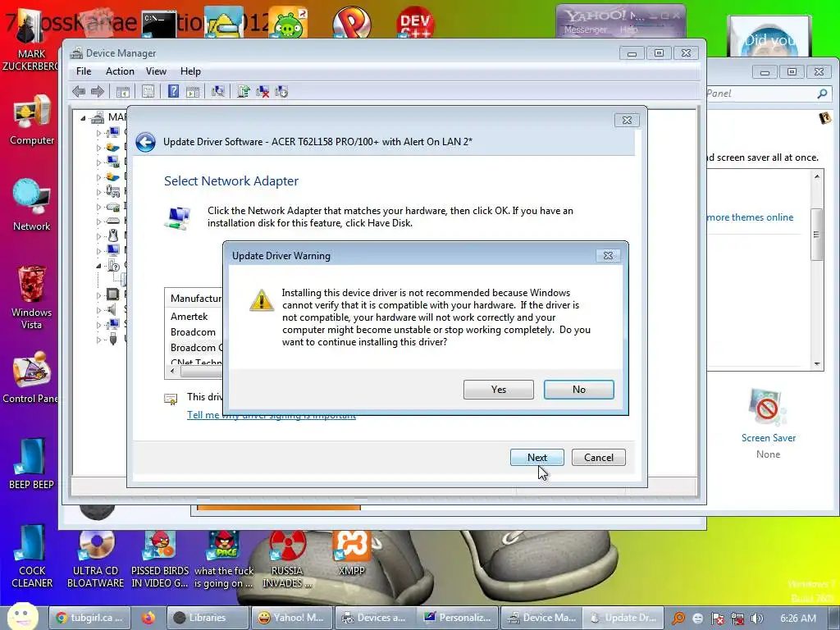
Task: Close the Update Driver Warning dialog
Action: pyautogui.click(x=608, y=256)
